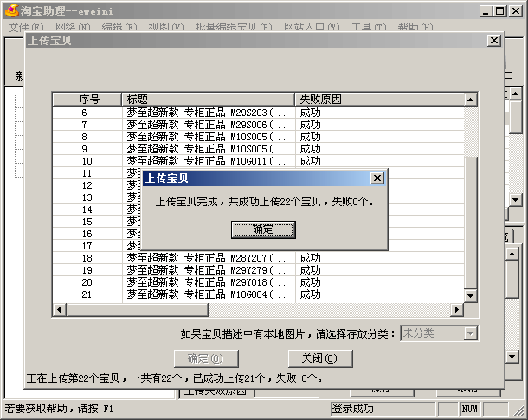Click main window's lower right scrollbar down arrow
Image resolution: width=528 pixels, height=420 pixels.
pyautogui.click(x=512, y=356)
